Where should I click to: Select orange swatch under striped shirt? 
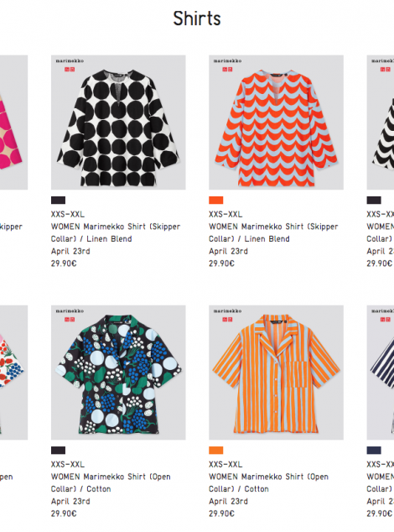pos(216,451)
